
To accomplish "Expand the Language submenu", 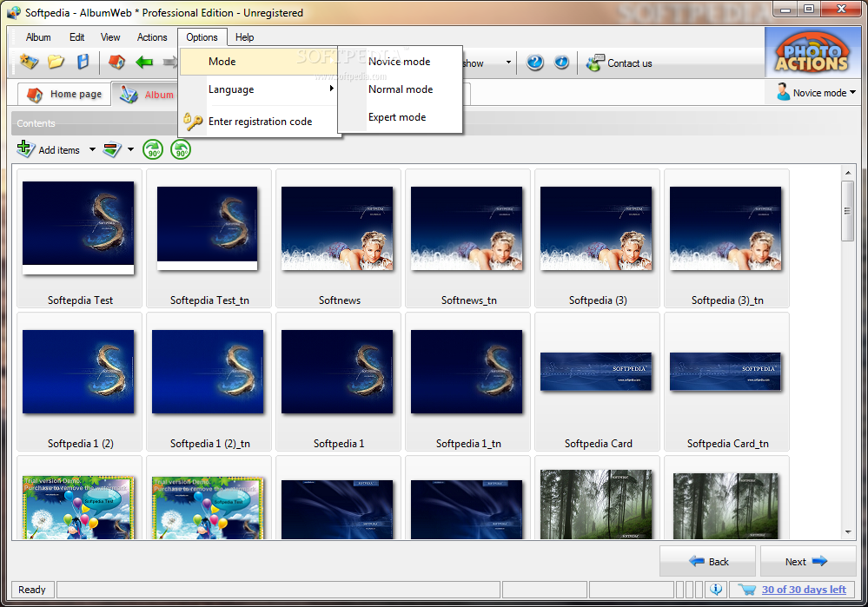I will [259, 89].
